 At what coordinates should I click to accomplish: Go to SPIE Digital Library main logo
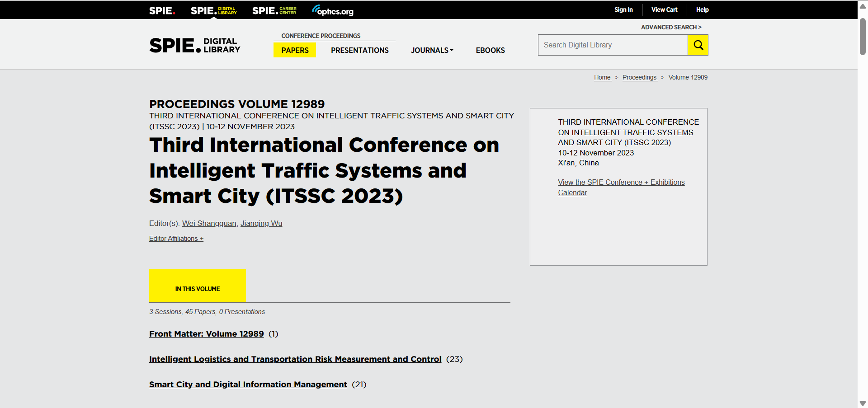[x=195, y=45]
